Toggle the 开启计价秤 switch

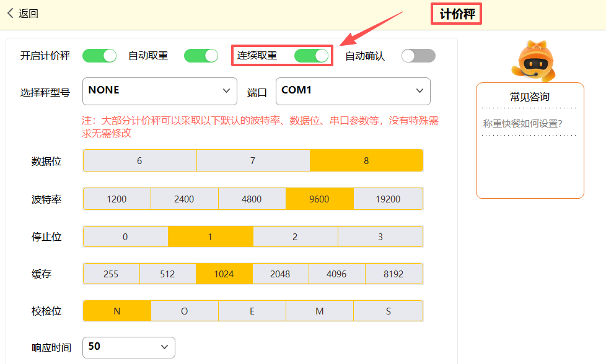tap(99, 56)
